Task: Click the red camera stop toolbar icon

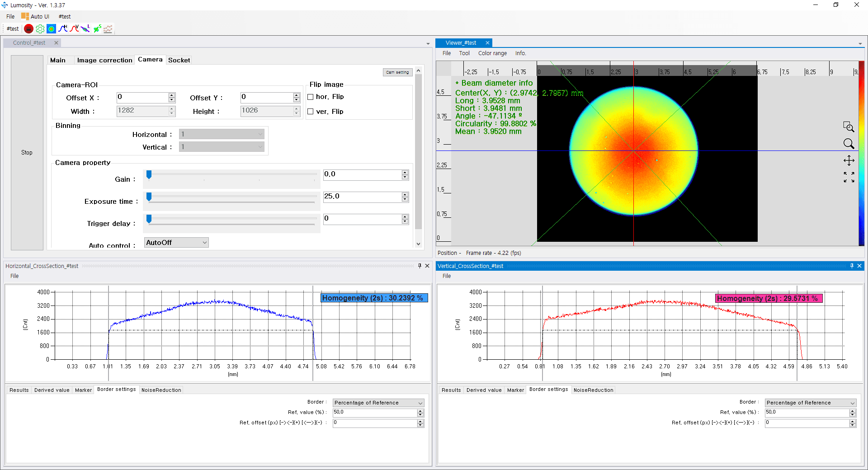Action: (28, 29)
